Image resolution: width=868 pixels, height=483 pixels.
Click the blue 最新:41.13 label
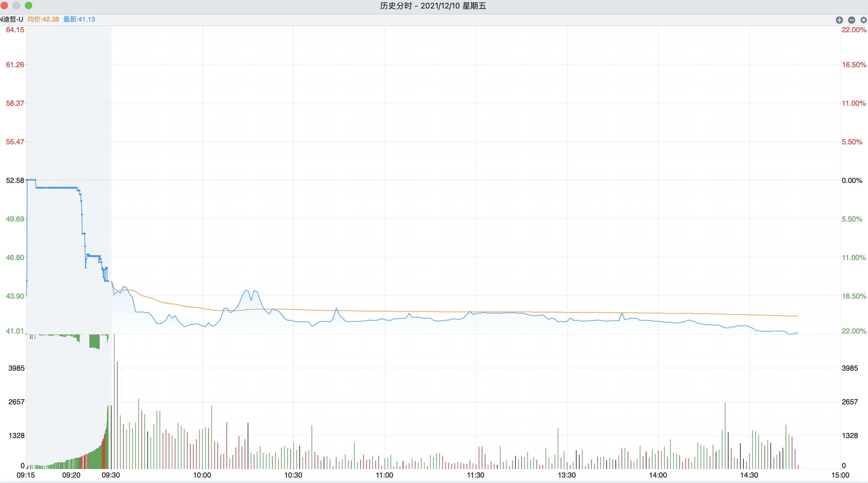(x=79, y=19)
